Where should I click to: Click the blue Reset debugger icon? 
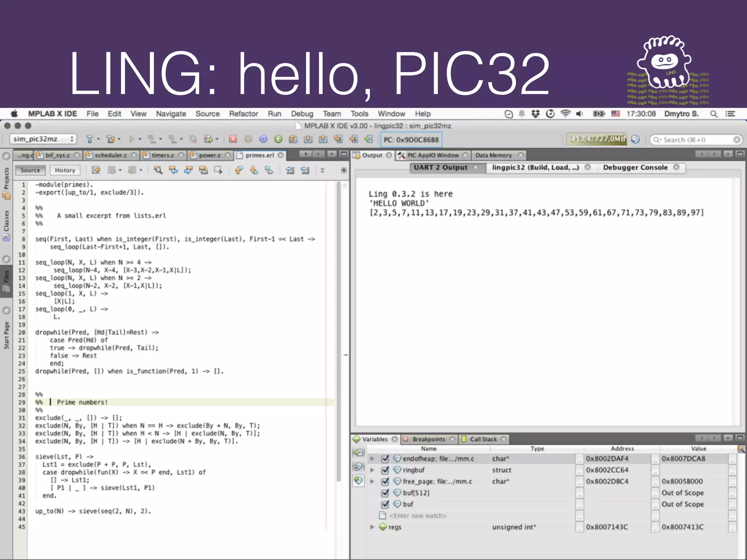pos(263,139)
